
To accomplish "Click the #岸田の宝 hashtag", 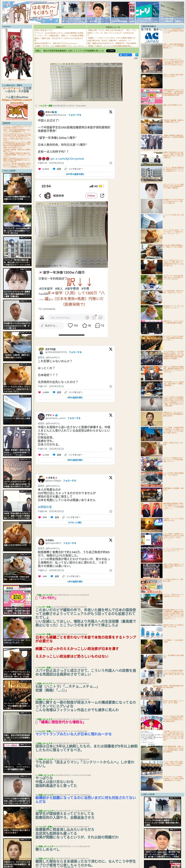I will tap(45, 507).
